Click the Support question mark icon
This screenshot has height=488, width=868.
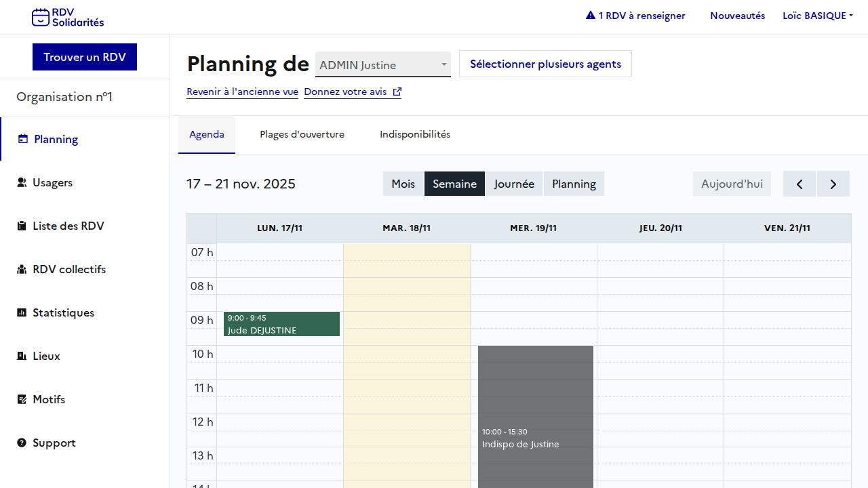click(22, 443)
